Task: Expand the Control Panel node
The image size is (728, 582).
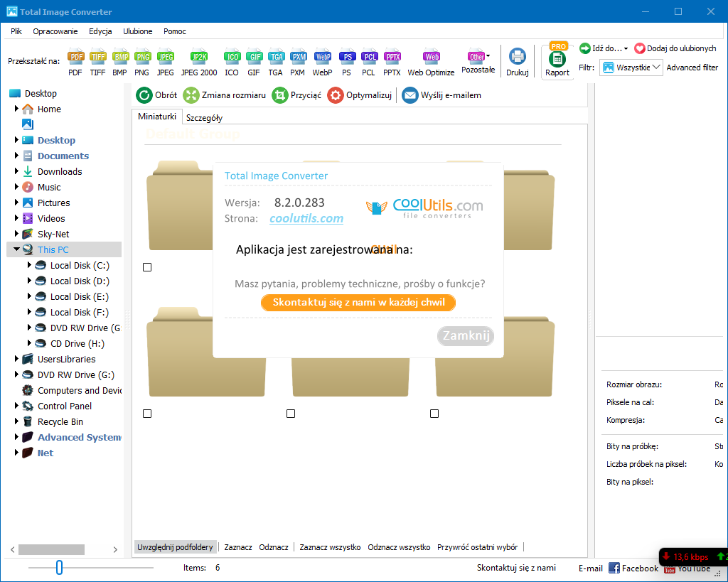Action: tap(17, 406)
